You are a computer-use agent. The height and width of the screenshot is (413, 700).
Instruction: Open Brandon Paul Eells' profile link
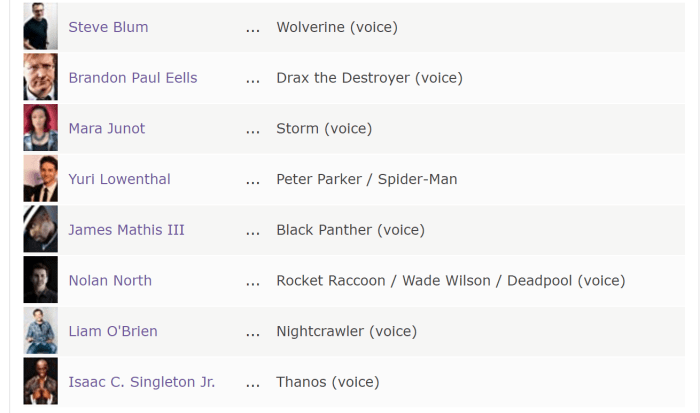coord(133,78)
